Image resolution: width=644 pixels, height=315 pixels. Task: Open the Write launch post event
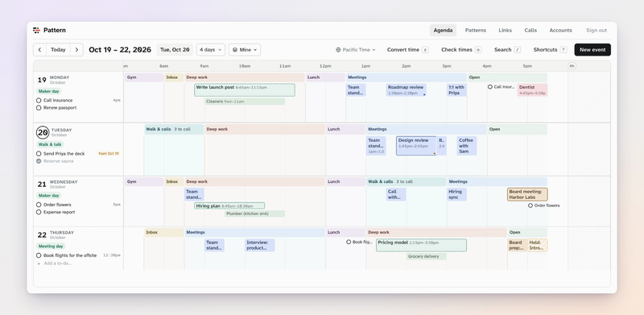[245, 90]
